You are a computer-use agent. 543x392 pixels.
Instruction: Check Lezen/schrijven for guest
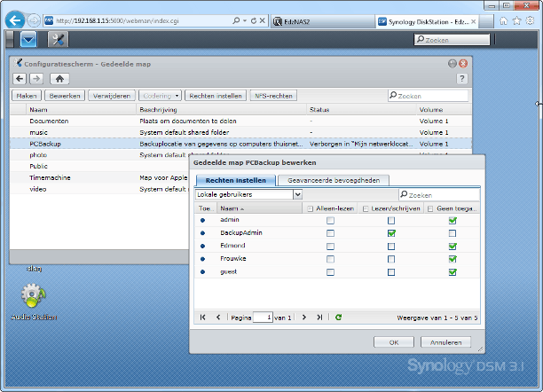(x=391, y=272)
